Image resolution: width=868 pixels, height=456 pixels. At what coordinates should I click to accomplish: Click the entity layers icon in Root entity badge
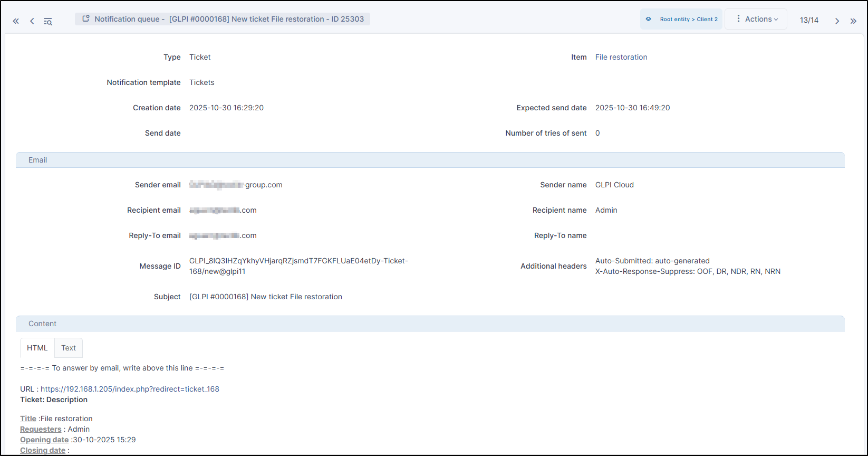coord(649,19)
